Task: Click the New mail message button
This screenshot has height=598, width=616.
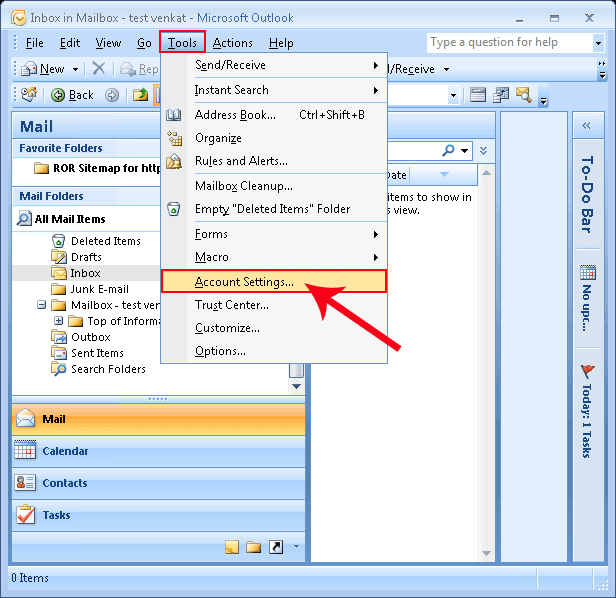Action: tap(42, 69)
